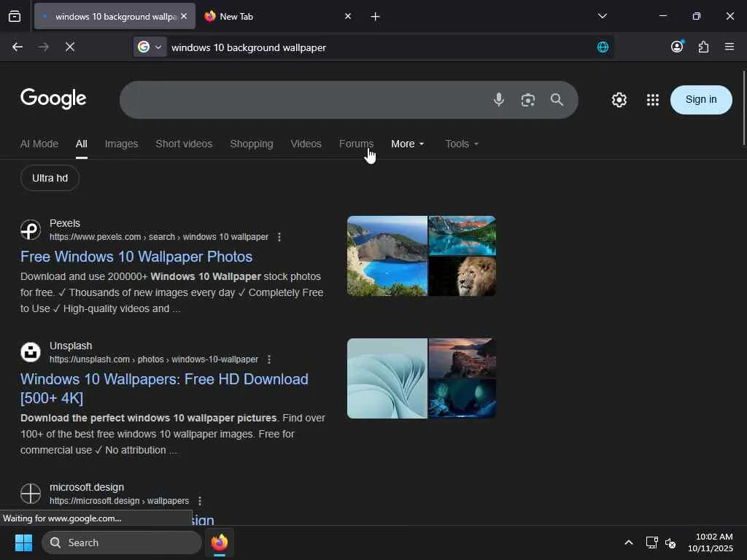
Task: Click the microsoft.design site favicon
Action: pyautogui.click(x=31, y=494)
